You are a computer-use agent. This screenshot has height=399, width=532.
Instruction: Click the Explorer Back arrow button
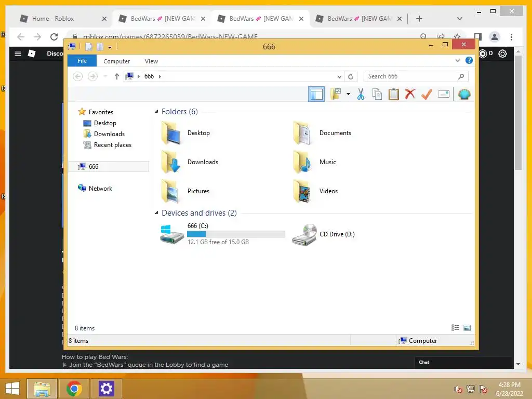pyautogui.click(x=78, y=76)
